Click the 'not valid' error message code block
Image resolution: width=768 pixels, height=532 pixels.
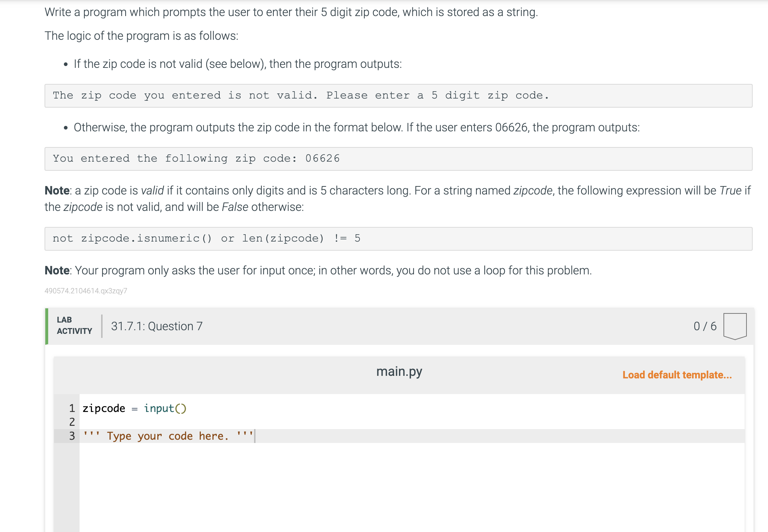click(398, 96)
